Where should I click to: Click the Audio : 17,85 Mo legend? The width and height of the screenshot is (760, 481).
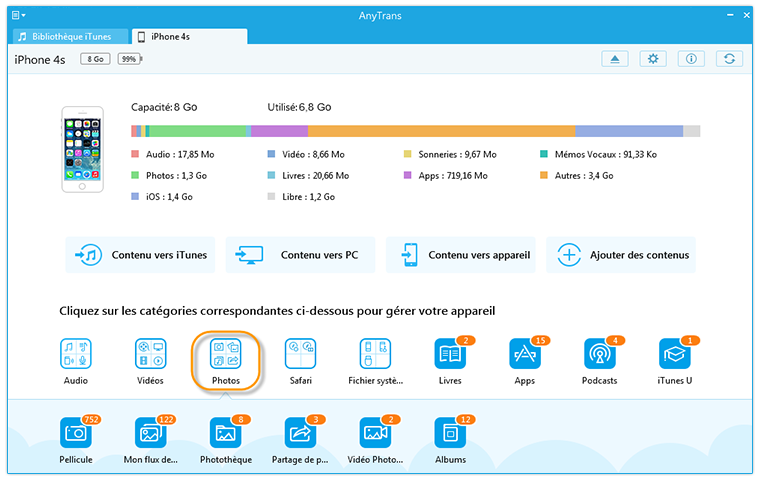pos(173,155)
